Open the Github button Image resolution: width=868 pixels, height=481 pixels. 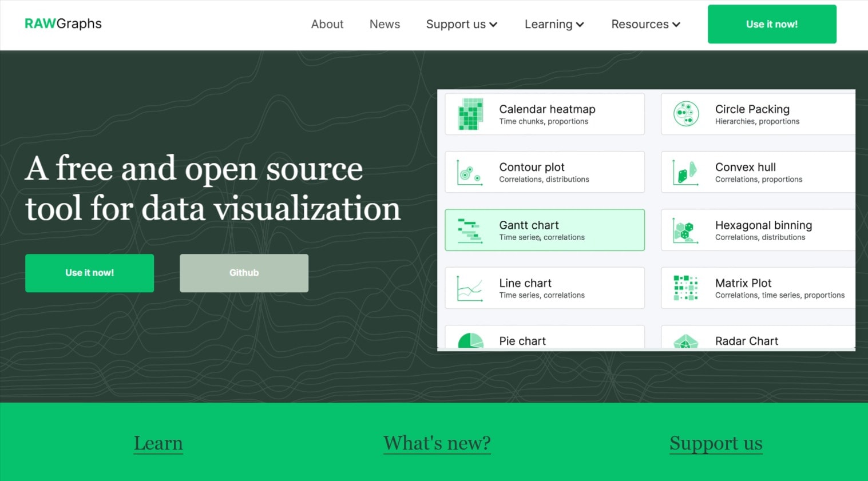coord(244,273)
